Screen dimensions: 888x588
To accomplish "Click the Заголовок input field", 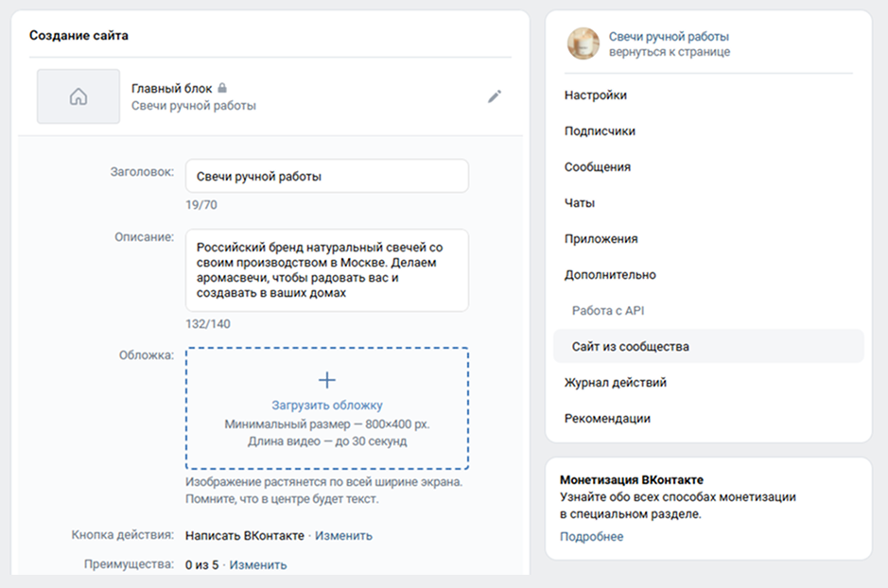I will pos(326,176).
